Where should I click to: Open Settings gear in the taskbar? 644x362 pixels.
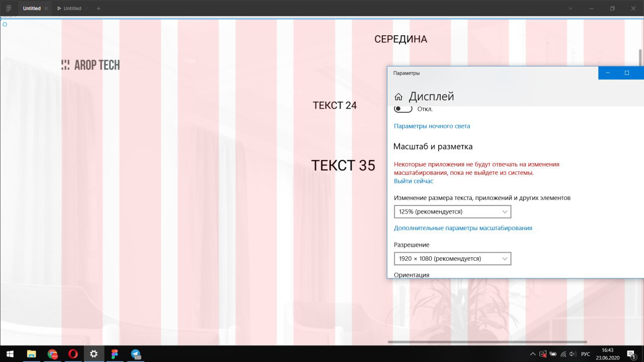click(94, 354)
